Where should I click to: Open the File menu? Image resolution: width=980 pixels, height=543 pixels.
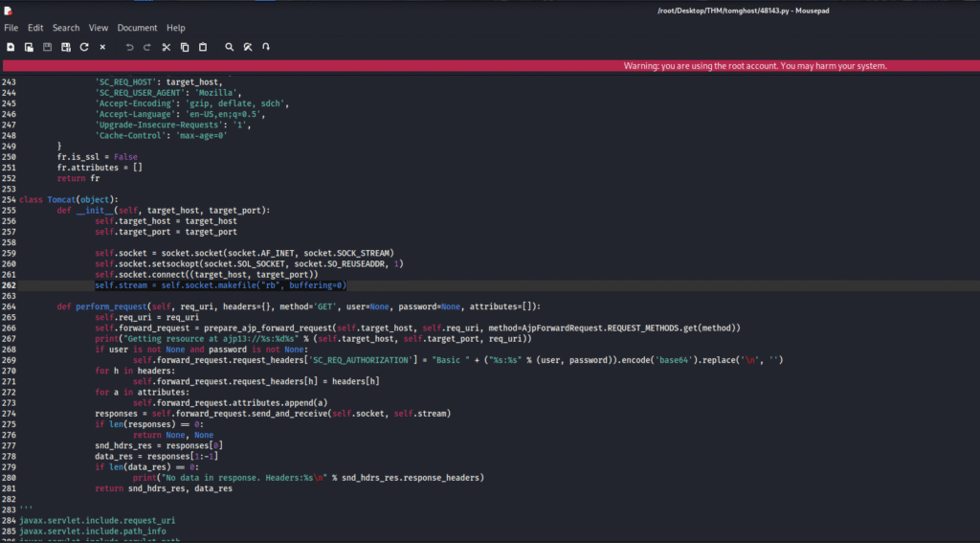click(x=11, y=28)
